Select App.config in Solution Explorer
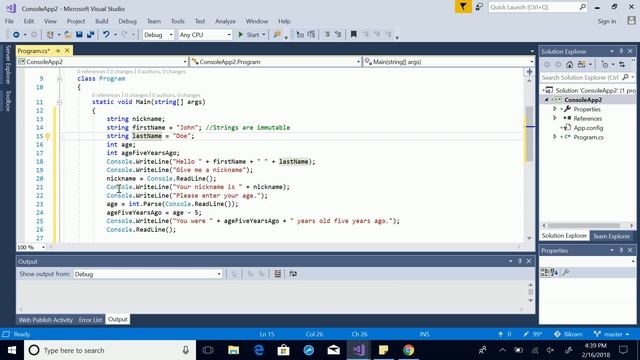 click(588, 128)
